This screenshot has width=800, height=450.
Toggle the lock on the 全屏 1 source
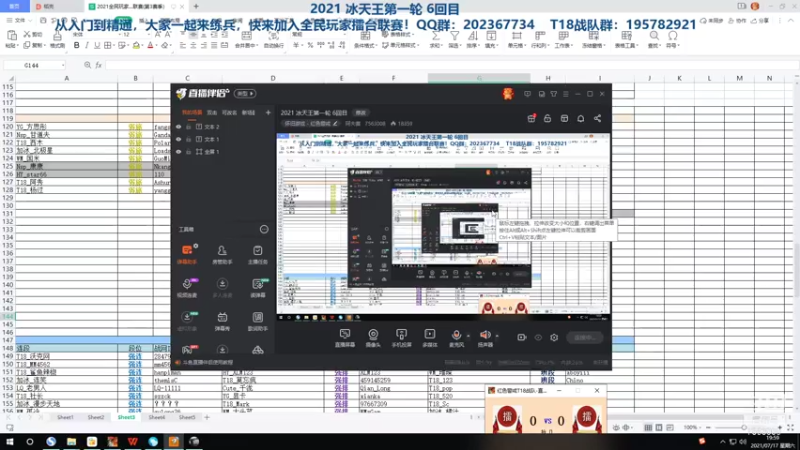(189, 152)
